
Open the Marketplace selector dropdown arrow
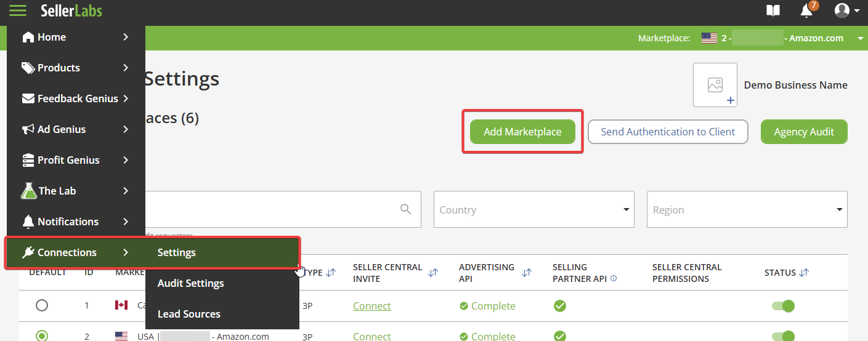pos(860,39)
